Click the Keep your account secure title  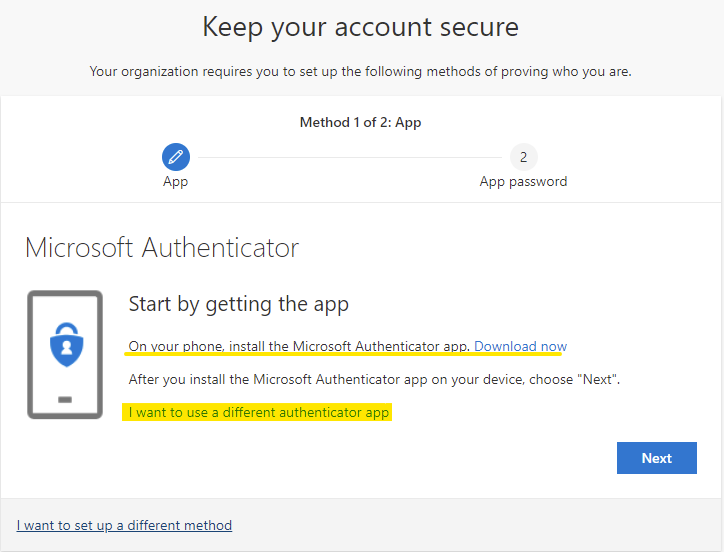click(361, 27)
